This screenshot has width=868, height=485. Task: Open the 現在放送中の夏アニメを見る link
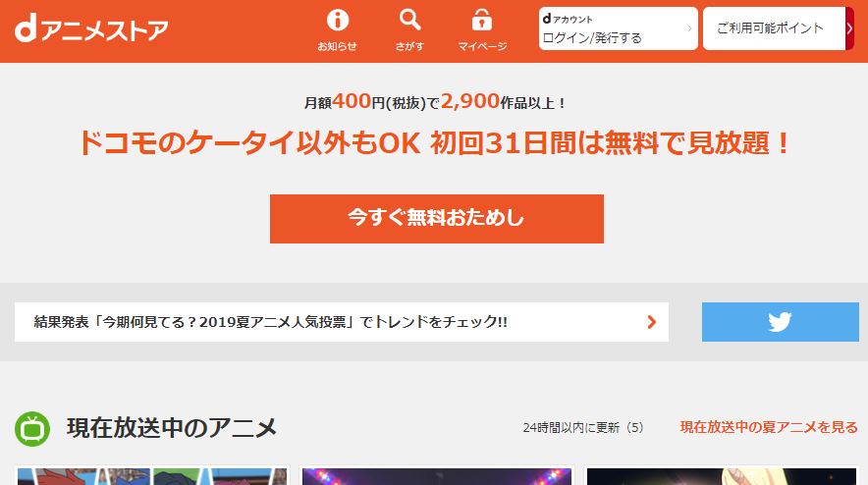point(769,427)
